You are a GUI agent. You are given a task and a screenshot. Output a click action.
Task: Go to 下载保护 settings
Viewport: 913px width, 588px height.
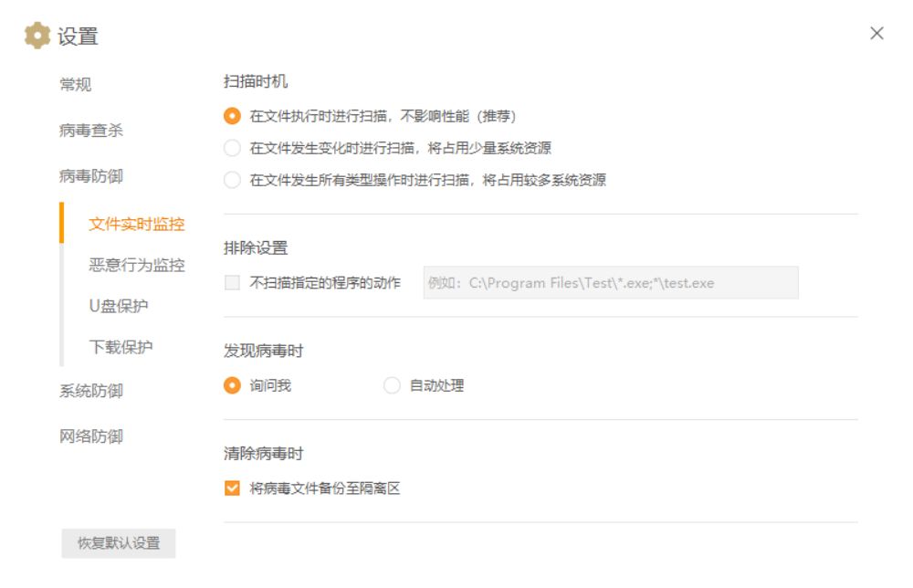[121, 347]
